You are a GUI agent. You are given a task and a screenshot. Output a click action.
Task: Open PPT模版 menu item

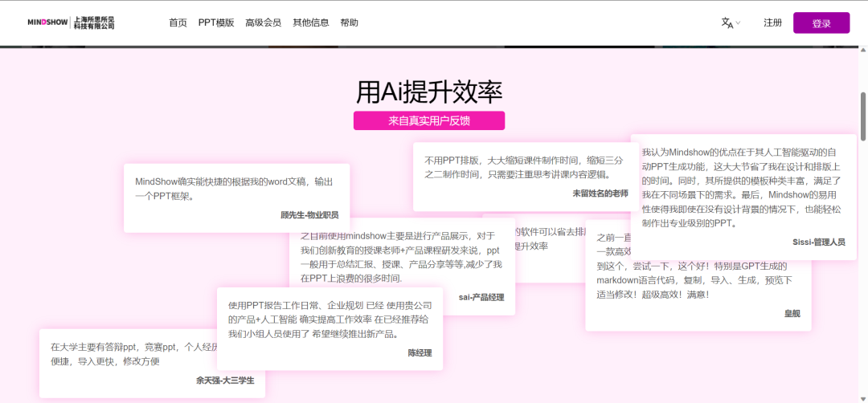[x=216, y=22]
